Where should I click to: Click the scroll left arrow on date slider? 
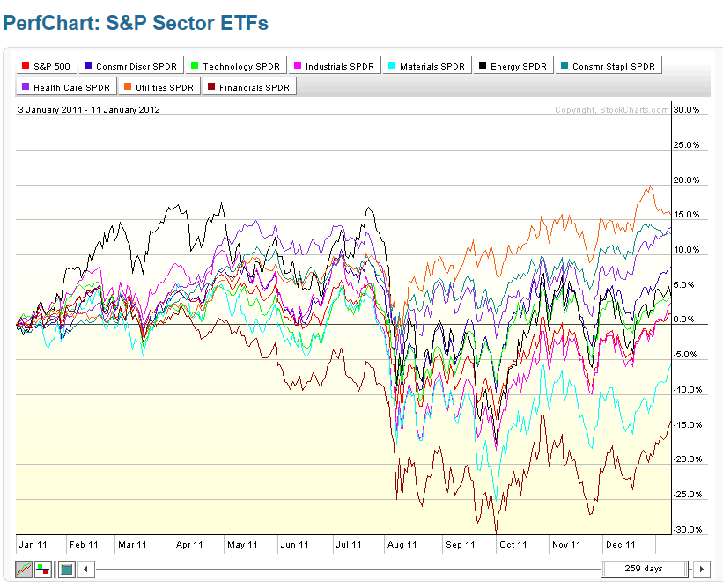pyautogui.click(x=85, y=569)
